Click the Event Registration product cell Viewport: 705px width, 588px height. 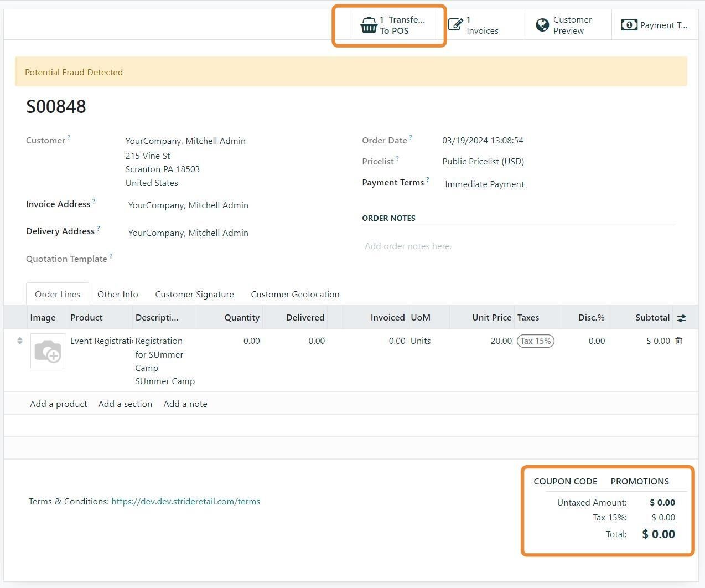(x=101, y=341)
